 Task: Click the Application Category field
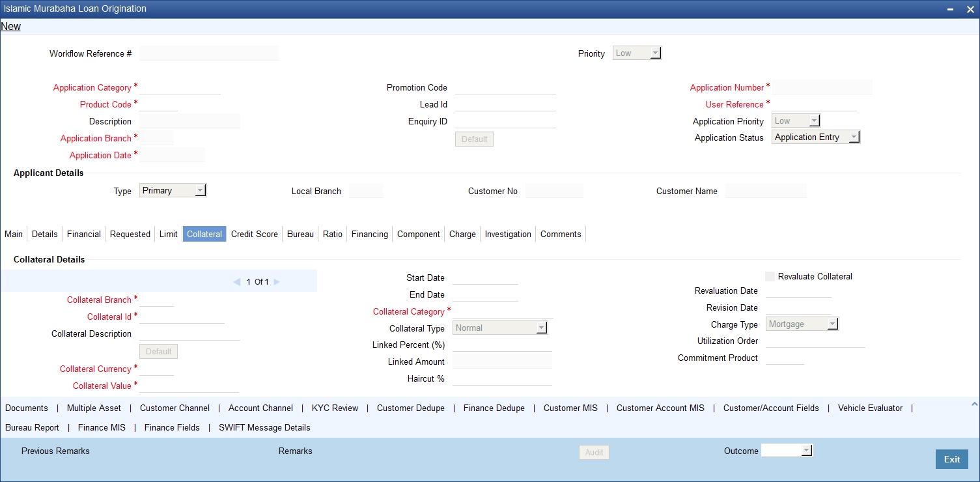click(180, 87)
